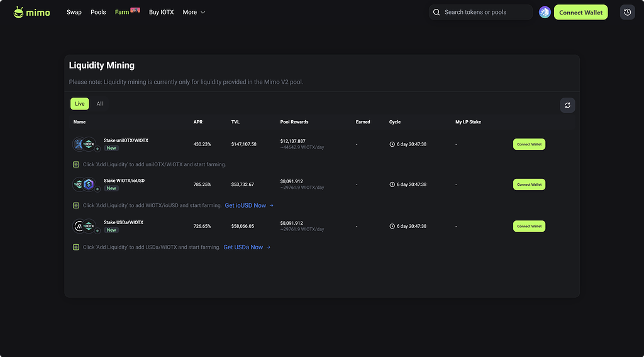This screenshot has height=357, width=644.
Task: Click the add liquidity icon under USDa/WIOTX row
Action: point(76,247)
